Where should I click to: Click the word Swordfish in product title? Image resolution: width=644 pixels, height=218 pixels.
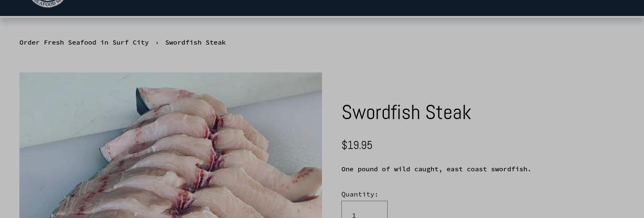tap(381, 112)
